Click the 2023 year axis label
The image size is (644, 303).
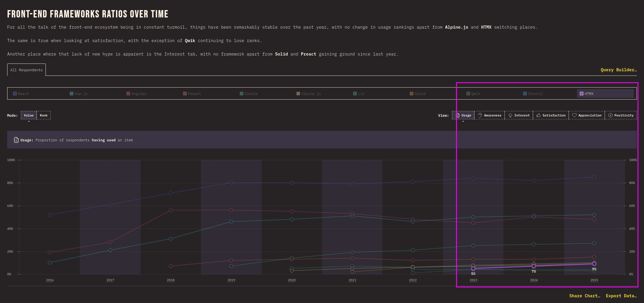[473, 280]
